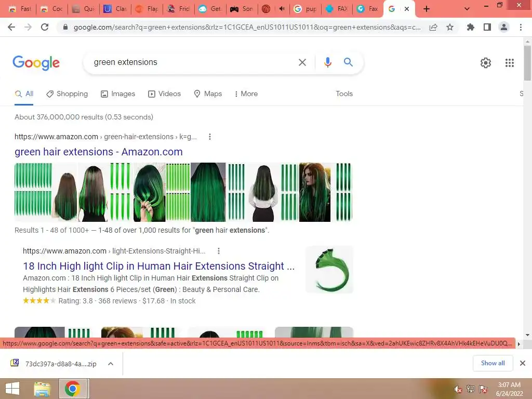Select the All search tab
Image resolution: width=532 pixels, height=399 pixels.
pyautogui.click(x=24, y=94)
